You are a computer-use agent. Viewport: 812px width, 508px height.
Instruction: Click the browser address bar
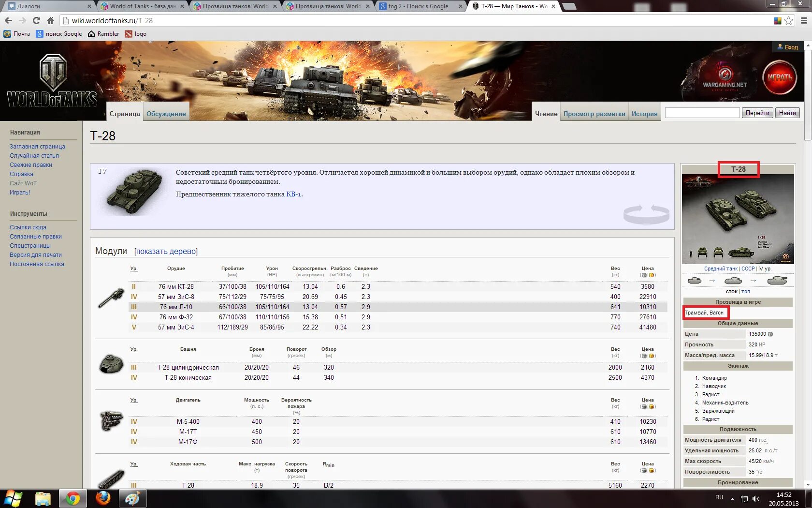point(416,20)
